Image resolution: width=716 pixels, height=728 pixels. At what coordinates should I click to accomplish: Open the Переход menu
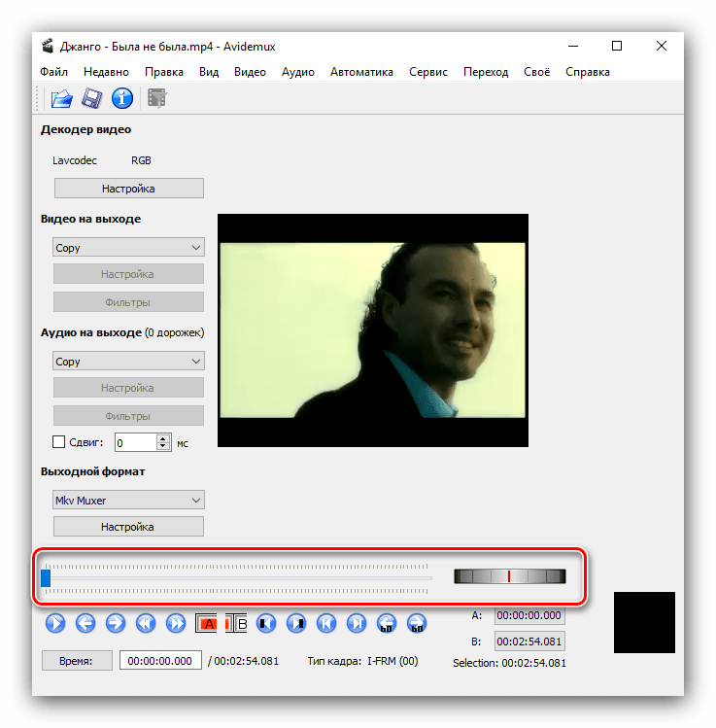486,72
